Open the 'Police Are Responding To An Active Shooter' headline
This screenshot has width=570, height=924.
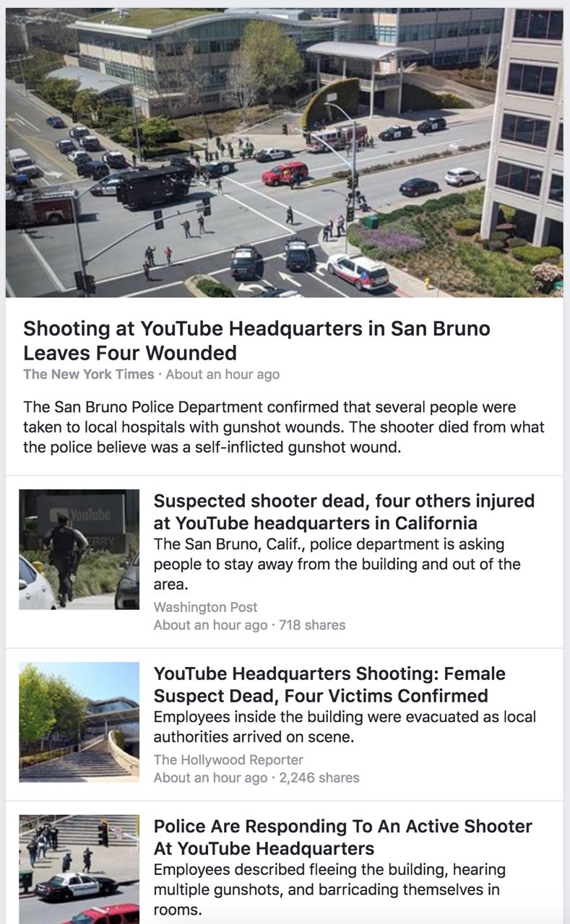342,837
